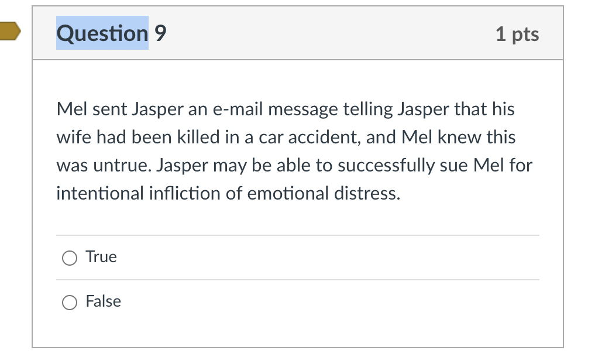Click the 1 pts label
Screen dimensions: 612x364
(518, 35)
